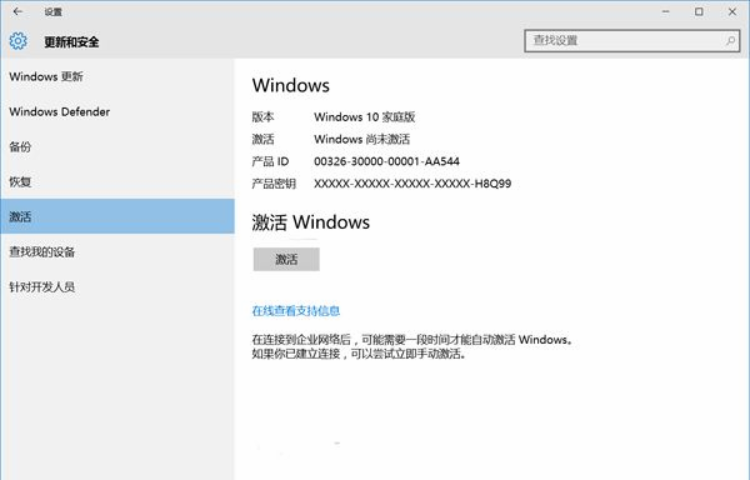This screenshot has width=750, height=480.
Task: Click the product ID value 00326-30000-00001-AA544
Action: pos(387,161)
